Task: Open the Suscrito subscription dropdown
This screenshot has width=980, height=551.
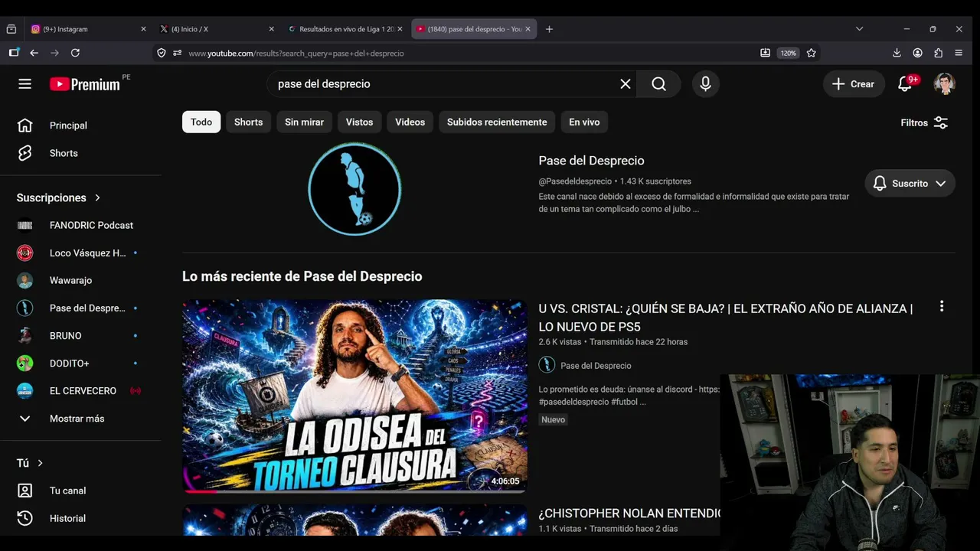Action: (x=910, y=184)
